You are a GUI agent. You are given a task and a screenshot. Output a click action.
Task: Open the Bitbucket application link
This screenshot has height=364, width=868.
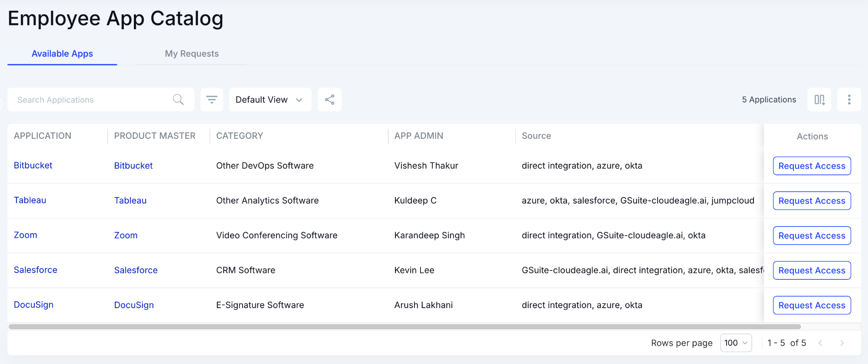click(x=33, y=165)
